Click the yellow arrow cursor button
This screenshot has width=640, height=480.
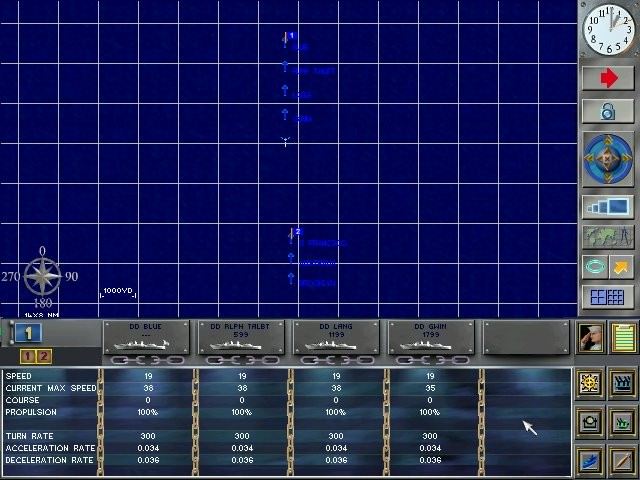pos(622,267)
